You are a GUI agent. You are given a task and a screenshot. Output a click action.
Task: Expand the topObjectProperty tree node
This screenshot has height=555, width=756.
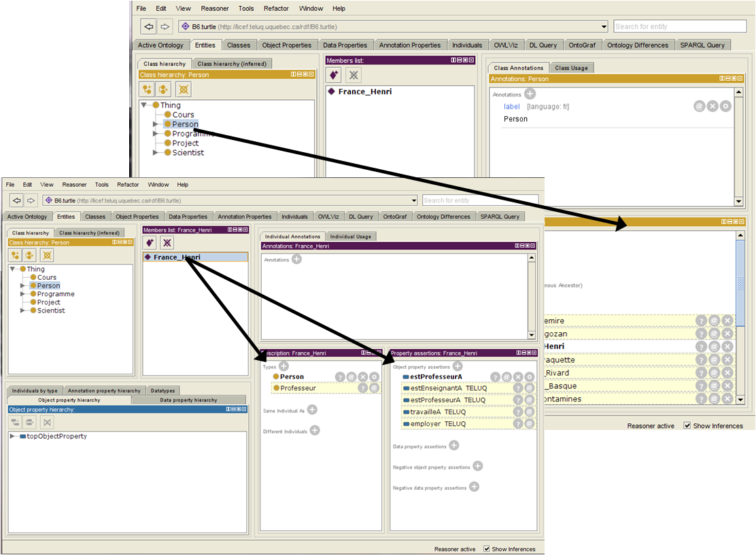[13, 436]
